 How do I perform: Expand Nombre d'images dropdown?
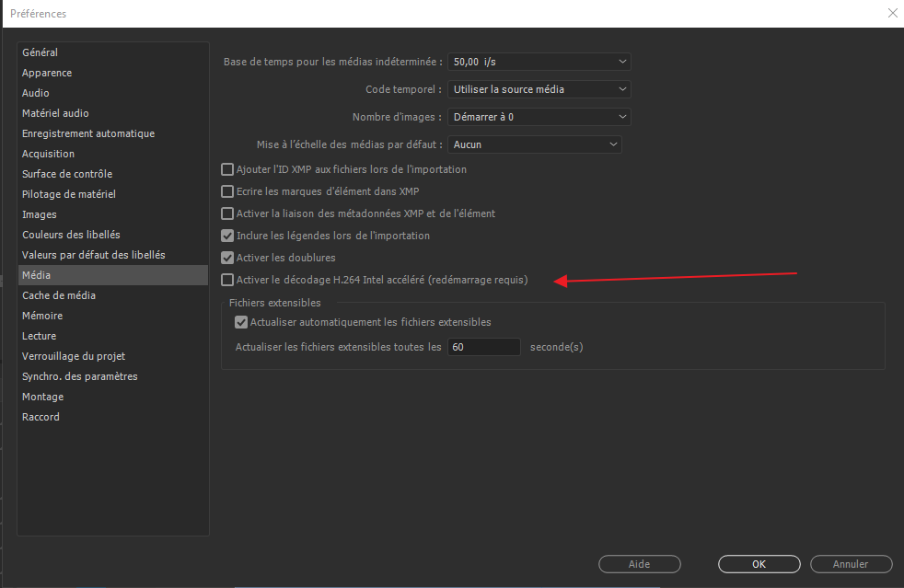[x=539, y=117]
